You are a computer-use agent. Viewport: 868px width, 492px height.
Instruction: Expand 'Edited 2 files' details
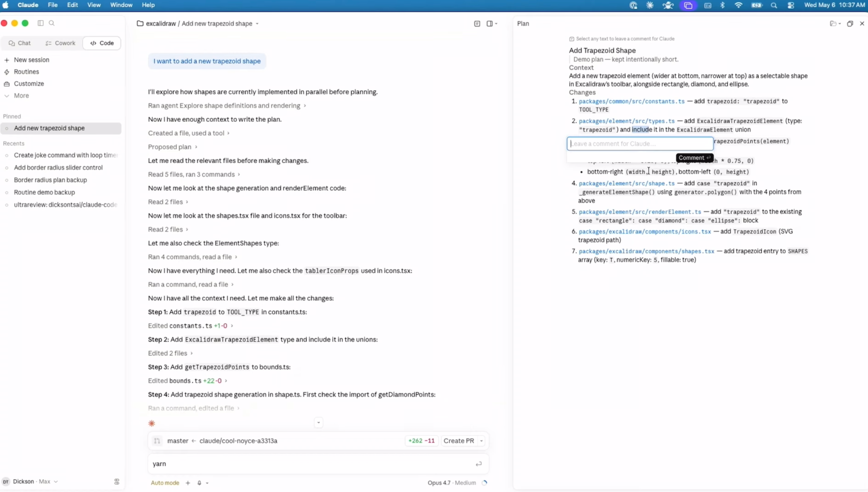click(170, 353)
